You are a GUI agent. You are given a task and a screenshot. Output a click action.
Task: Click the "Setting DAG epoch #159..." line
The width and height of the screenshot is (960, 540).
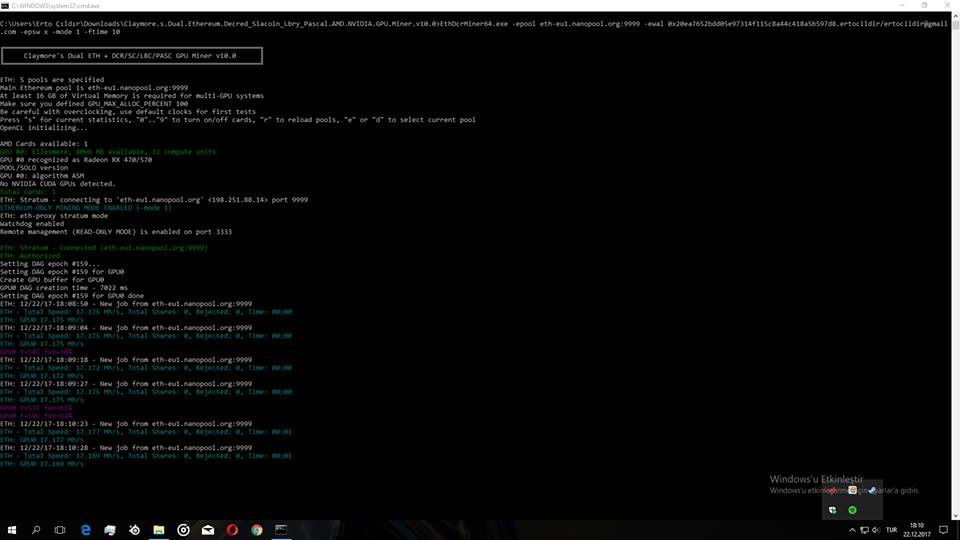tap(50, 264)
